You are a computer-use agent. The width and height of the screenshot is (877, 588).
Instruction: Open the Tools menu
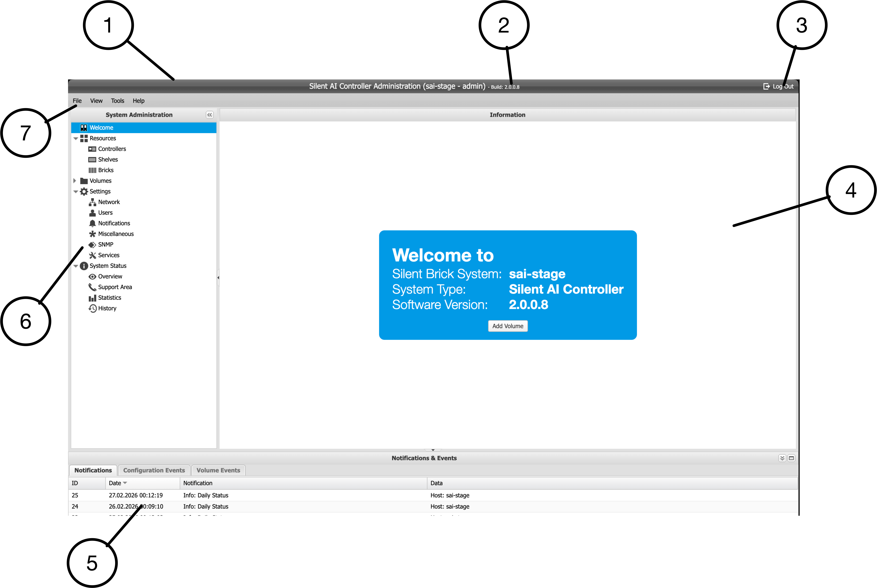(117, 101)
